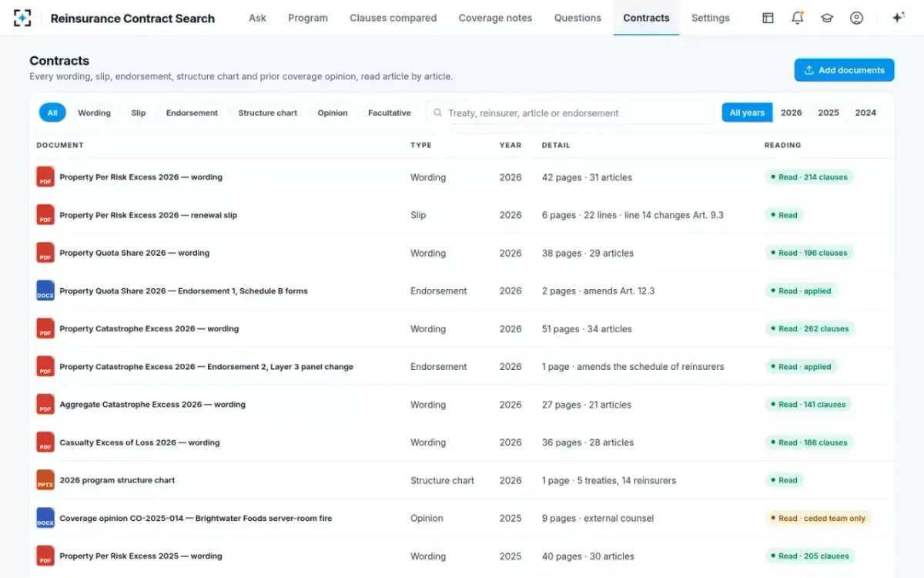Click the sparkle assistant icon
This screenshot has height=578, width=924.
(898, 18)
